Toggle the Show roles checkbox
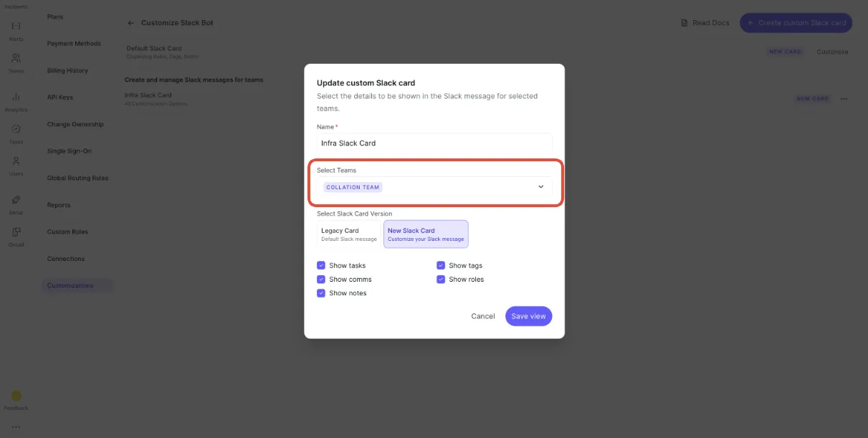 coord(441,280)
